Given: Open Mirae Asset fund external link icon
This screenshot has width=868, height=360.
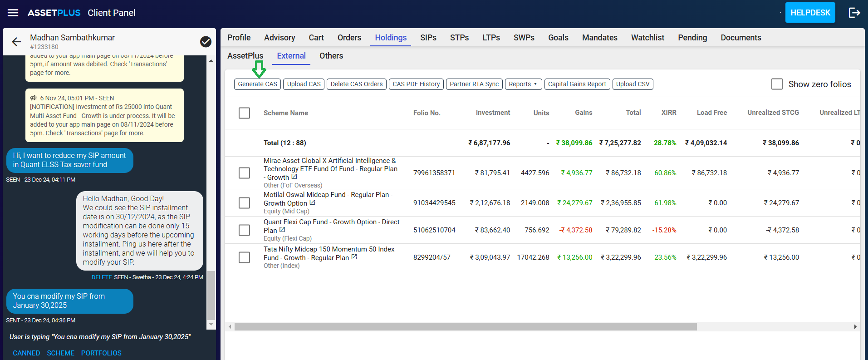Looking at the screenshot, I should [x=294, y=177].
